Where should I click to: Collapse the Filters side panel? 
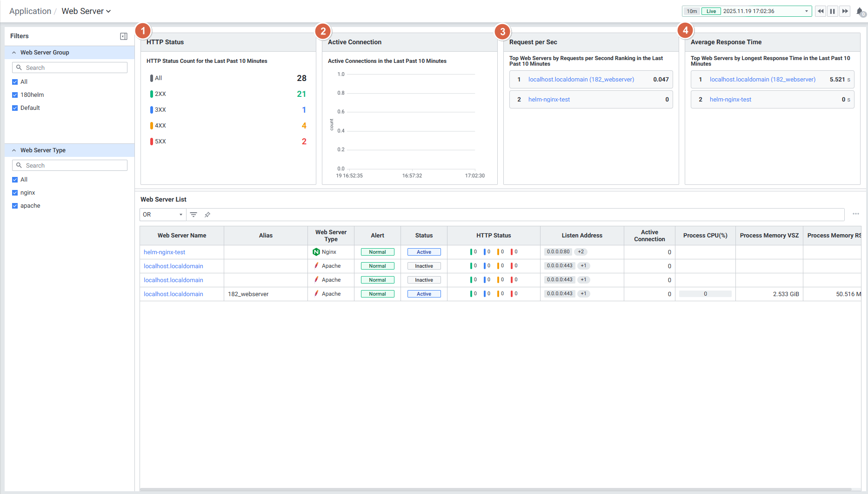pyautogui.click(x=124, y=36)
